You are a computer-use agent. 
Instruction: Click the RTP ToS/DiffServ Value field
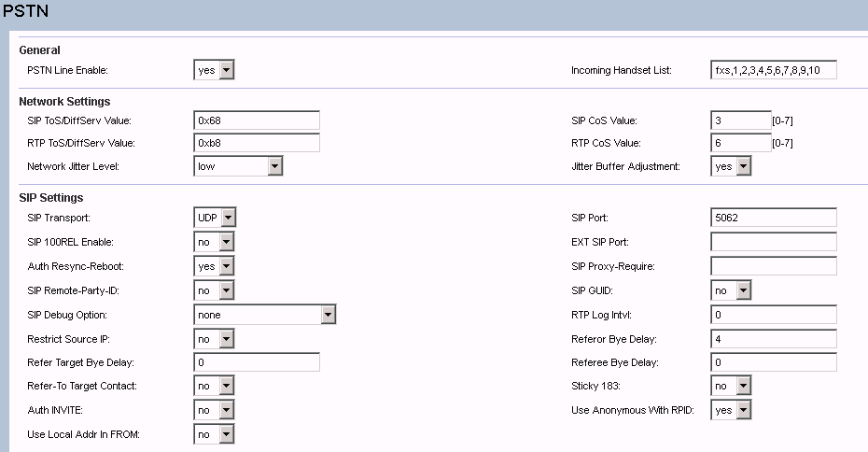257,143
